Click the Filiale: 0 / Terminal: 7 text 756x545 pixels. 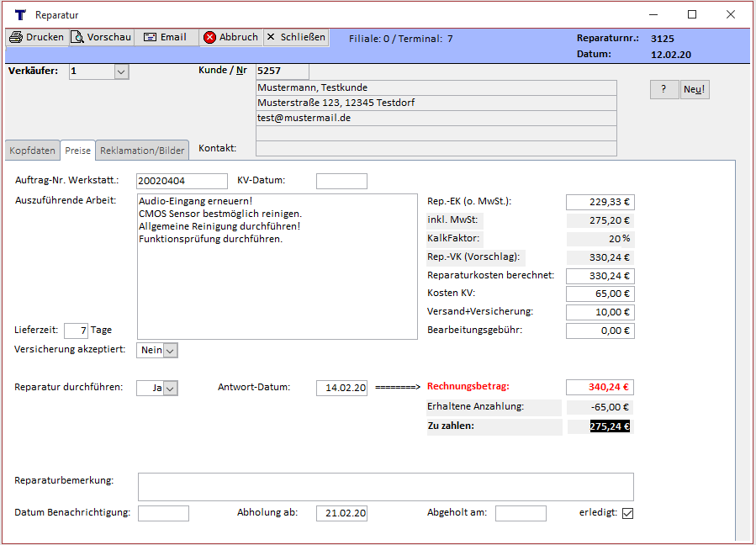[x=400, y=39]
